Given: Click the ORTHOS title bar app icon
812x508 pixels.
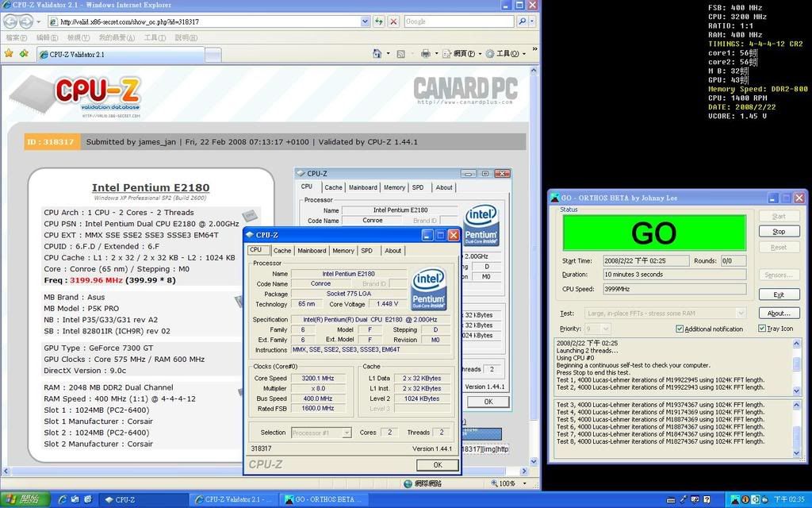Looking at the screenshot, I should [x=555, y=198].
